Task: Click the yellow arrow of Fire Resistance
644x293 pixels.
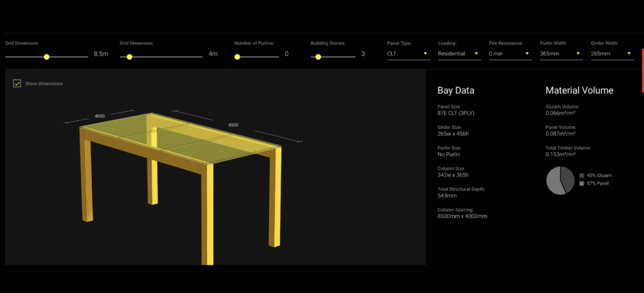Action: (x=527, y=53)
